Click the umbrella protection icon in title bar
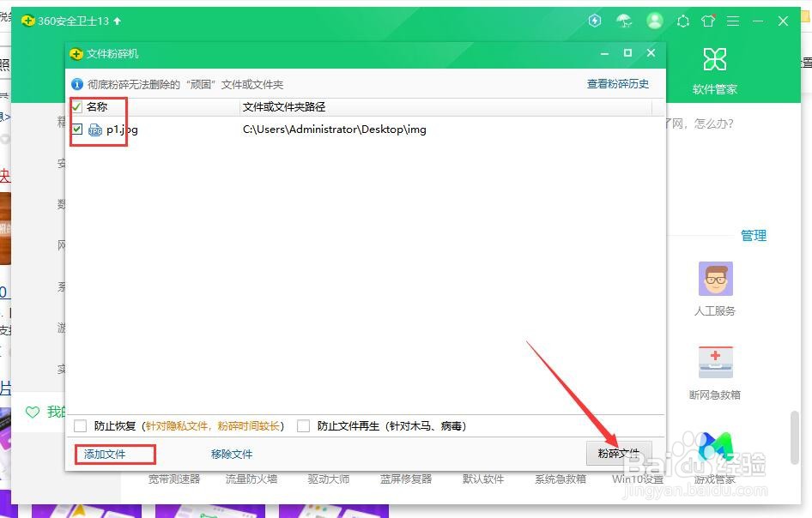Image resolution: width=812 pixels, height=518 pixels. (624, 21)
